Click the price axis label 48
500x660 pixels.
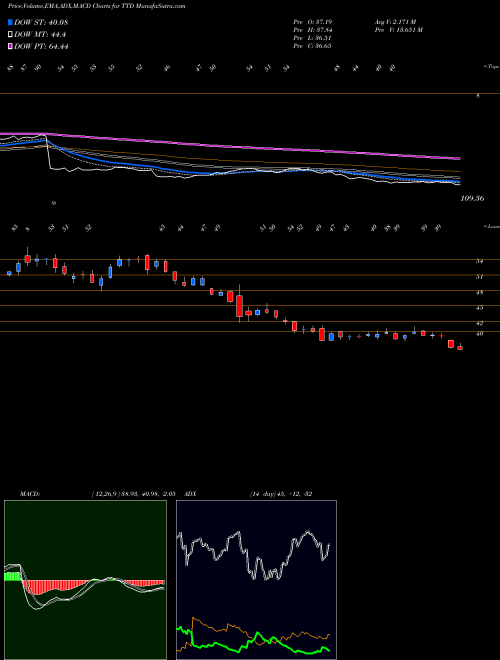coord(479,293)
